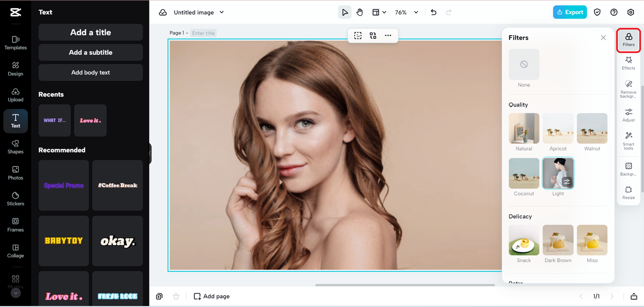The image size is (644, 307).
Task: Pick the 'okay.' text preset
Action: coord(118,241)
